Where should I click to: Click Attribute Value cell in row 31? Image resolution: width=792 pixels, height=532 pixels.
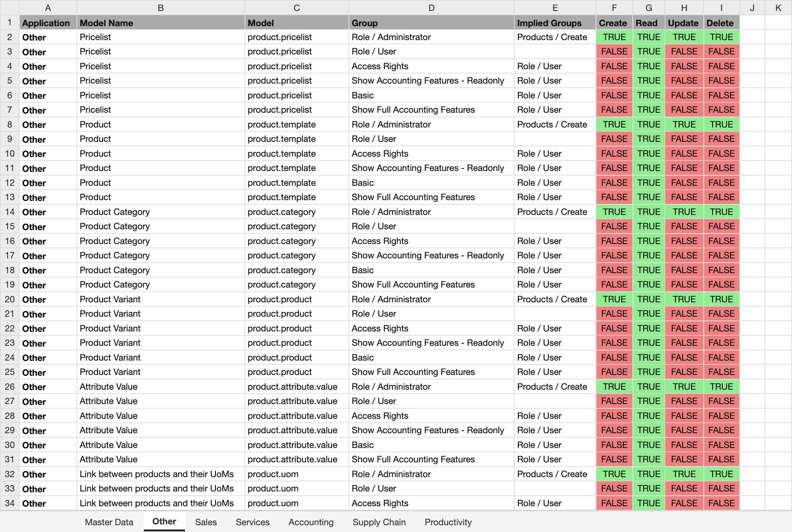161,459
